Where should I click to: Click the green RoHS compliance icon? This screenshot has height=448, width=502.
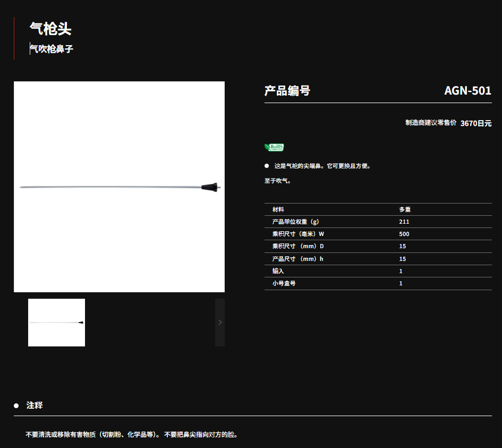274,147
